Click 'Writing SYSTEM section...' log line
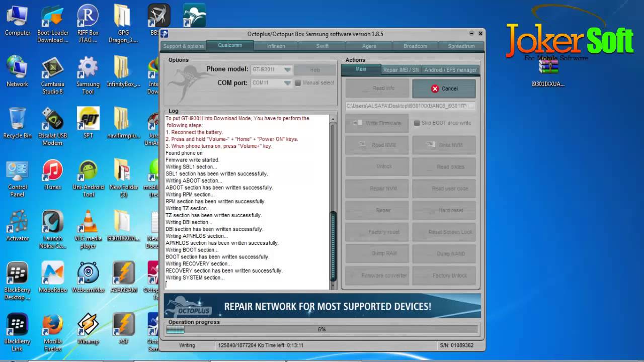 (x=195, y=278)
